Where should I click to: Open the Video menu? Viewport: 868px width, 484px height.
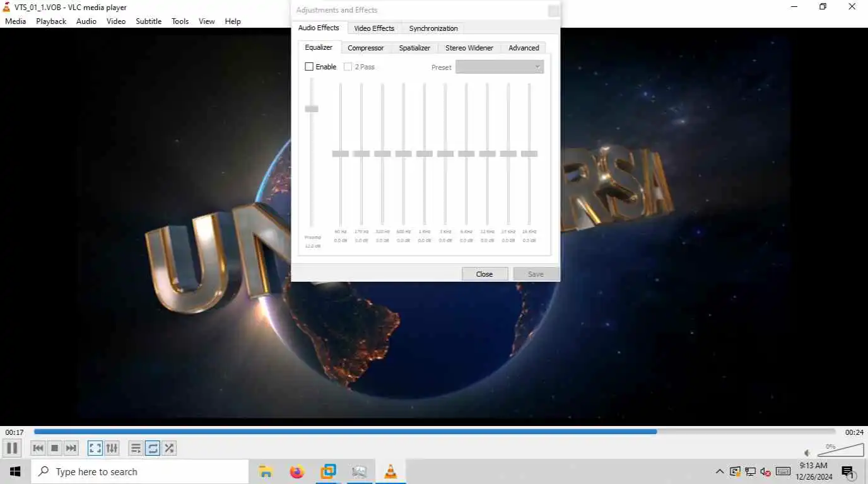point(116,21)
